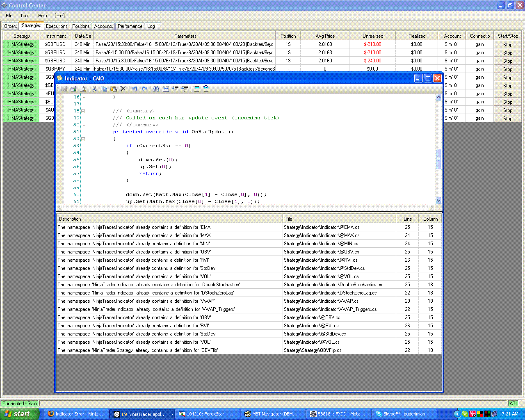The width and height of the screenshot is (525, 420).
Task: Sort errors by the File column header
Action: [340, 219]
